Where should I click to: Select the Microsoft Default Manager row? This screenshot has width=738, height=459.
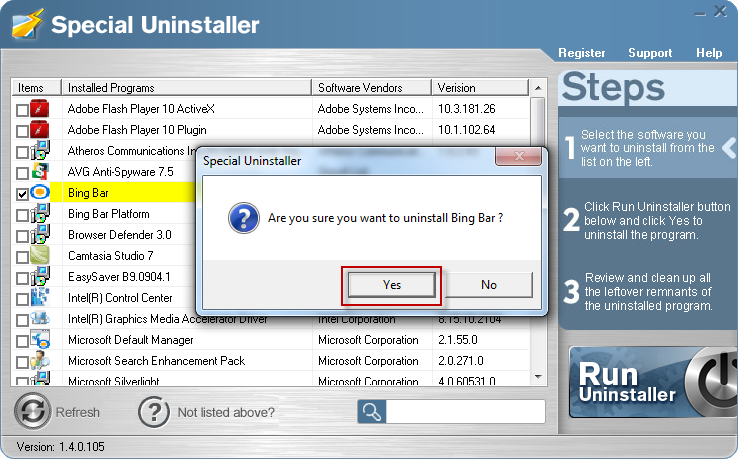[x=271, y=339]
